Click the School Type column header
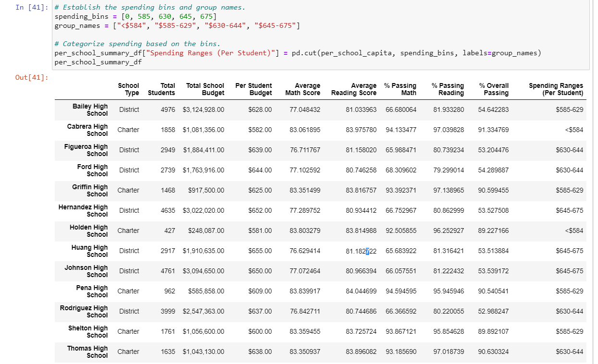This screenshot has width=598, height=364. point(128,89)
